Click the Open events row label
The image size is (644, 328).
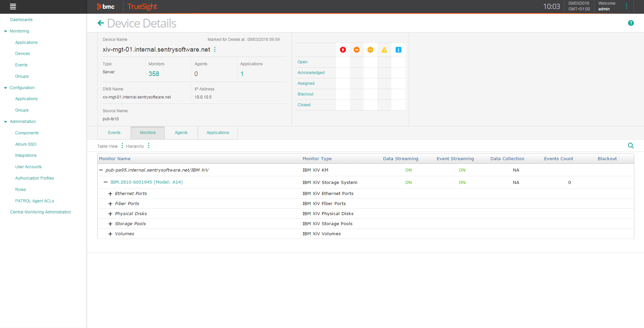[302, 62]
